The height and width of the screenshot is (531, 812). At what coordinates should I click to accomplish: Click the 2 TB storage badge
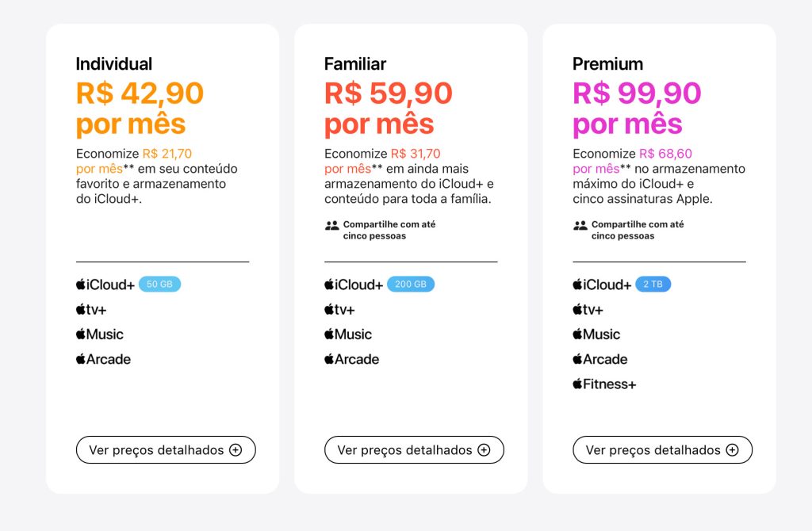coord(653,285)
